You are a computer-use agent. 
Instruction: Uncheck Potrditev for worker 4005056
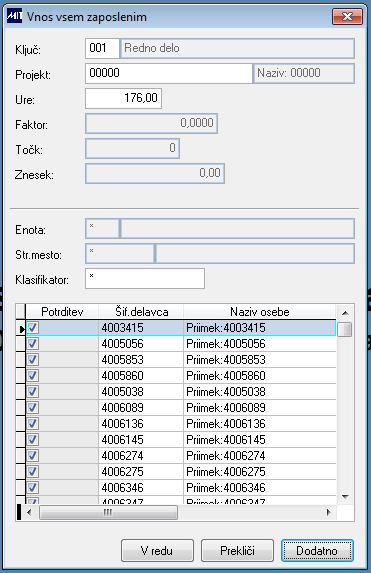[x=33, y=344]
